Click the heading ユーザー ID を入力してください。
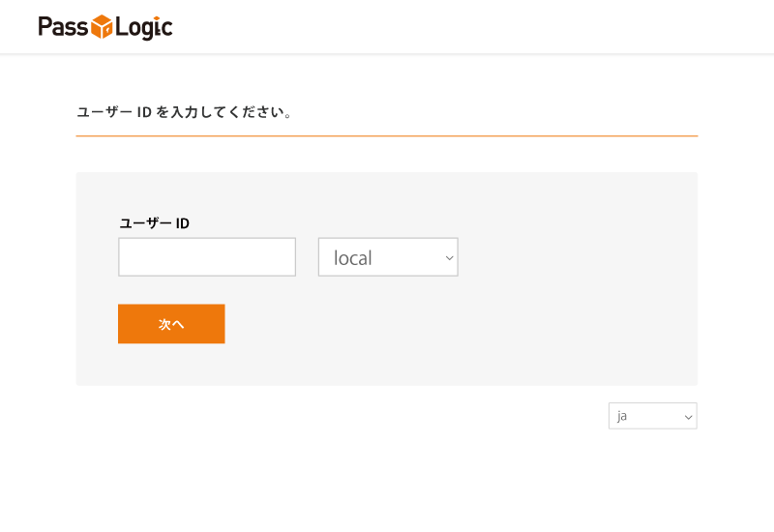The image size is (774, 532). pos(184,112)
